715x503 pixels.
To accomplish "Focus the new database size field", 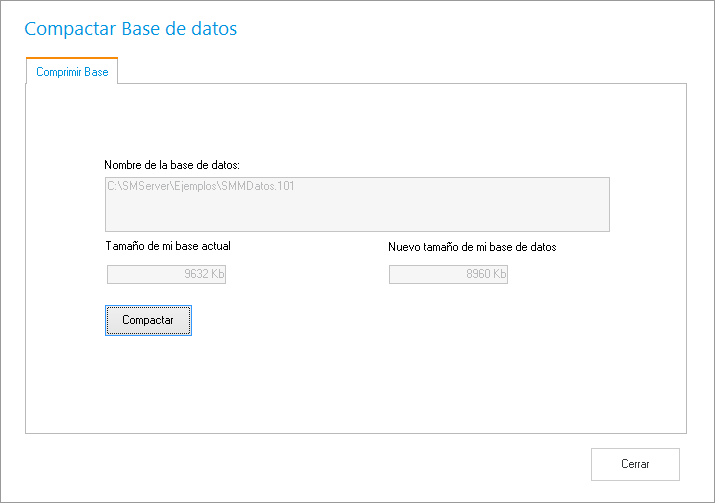I will [448, 275].
